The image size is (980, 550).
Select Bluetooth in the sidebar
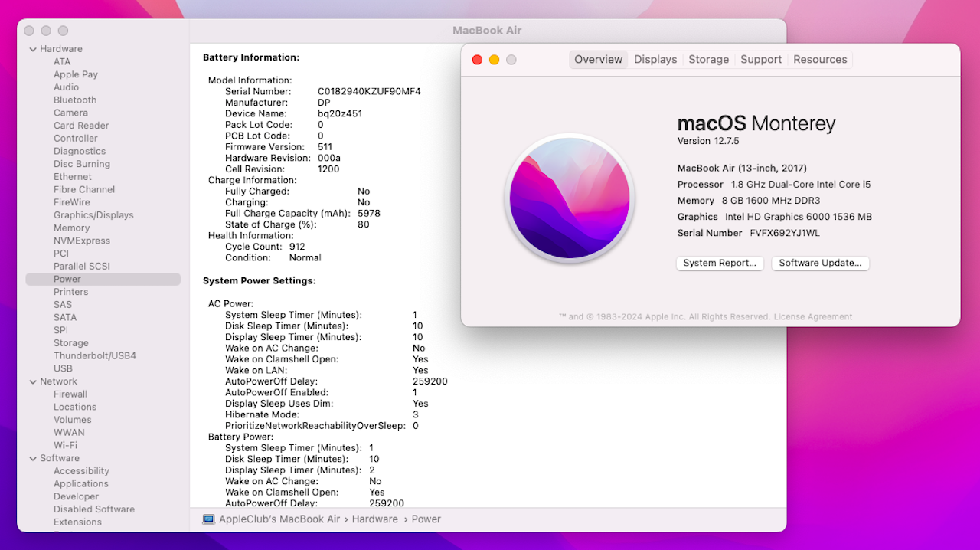click(75, 100)
